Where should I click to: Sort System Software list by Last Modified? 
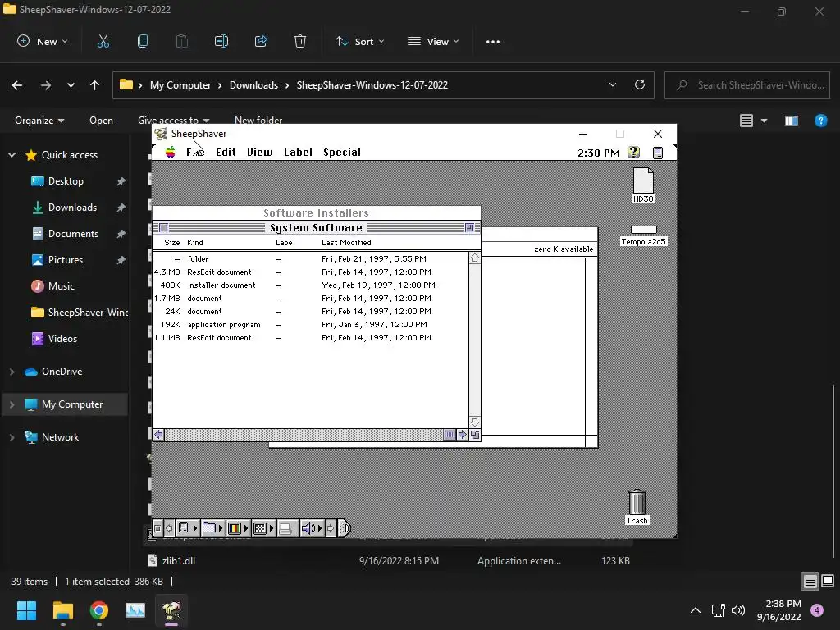[x=346, y=243]
